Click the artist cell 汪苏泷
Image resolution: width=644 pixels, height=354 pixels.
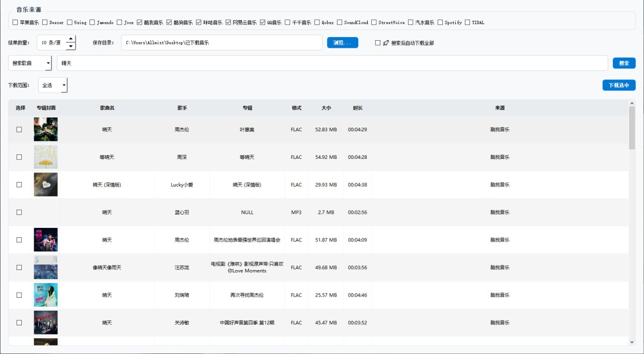[x=182, y=268]
